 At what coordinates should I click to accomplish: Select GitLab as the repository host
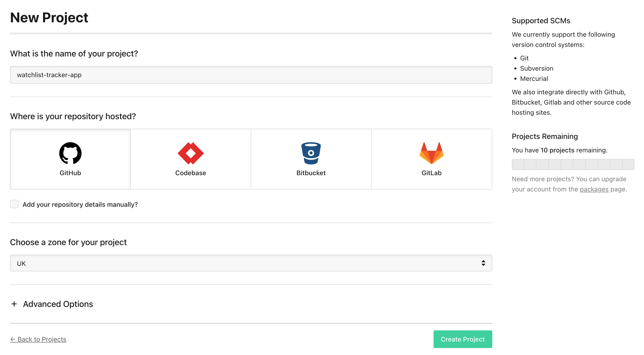431,159
